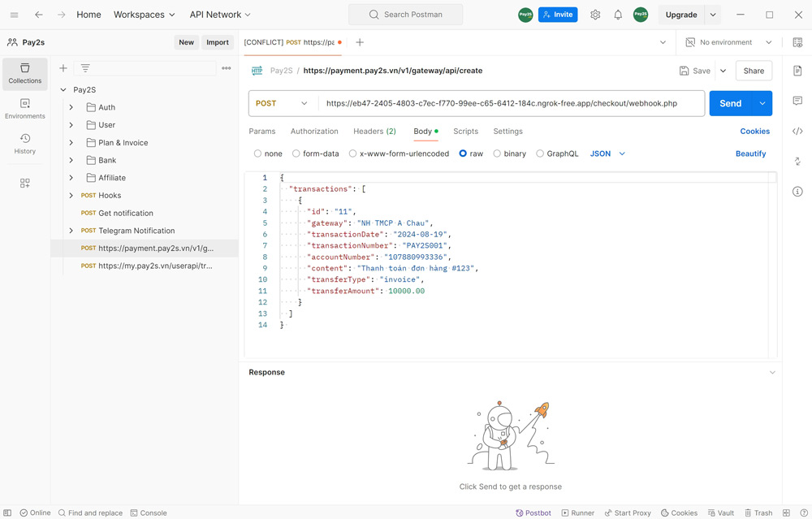This screenshot has width=812, height=519.
Task: Select the CONFLICT POST request tab
Action: point(292,42)
